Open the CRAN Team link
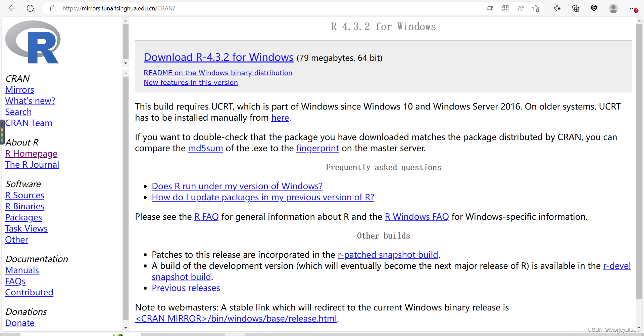 [x=29, y=123]
